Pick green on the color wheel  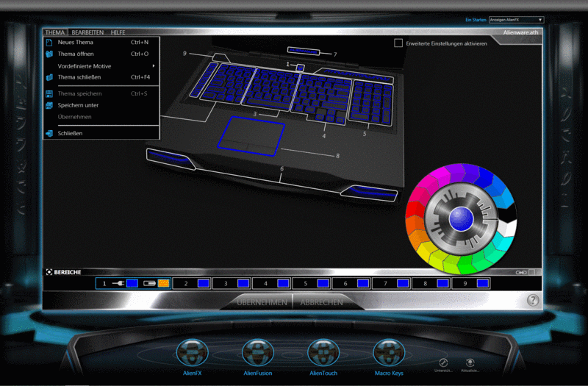[466, 265]
